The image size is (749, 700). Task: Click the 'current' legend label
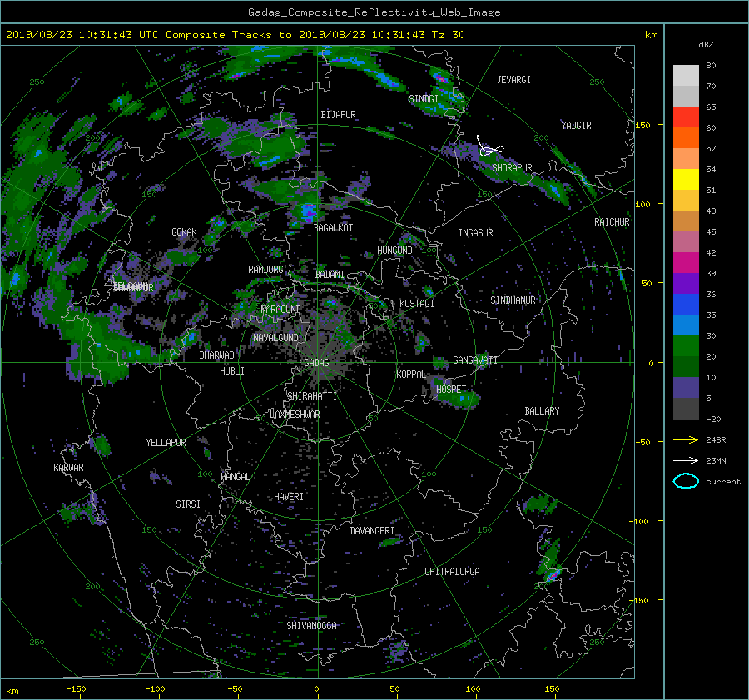(722, 482)
